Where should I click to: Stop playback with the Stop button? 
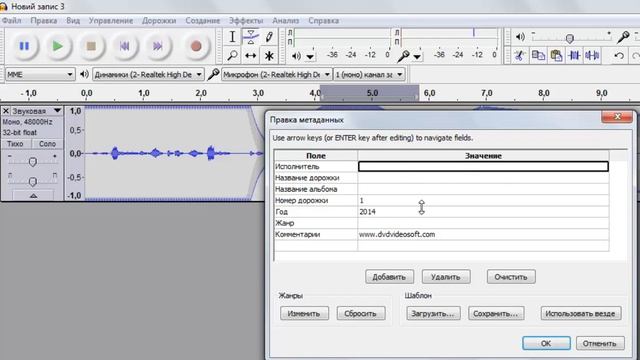91,46
